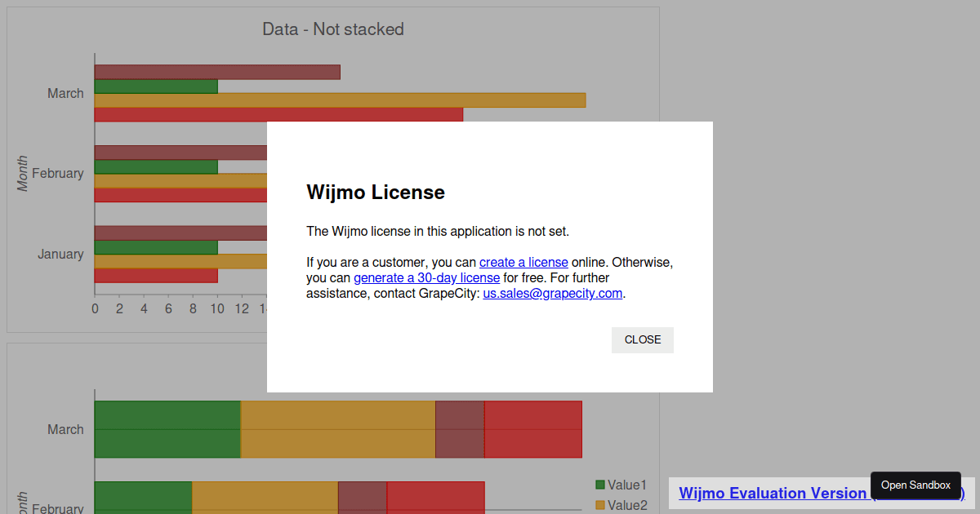Select the green March bar in top chart
Viewport: 980px width, 514px height.
155,86
